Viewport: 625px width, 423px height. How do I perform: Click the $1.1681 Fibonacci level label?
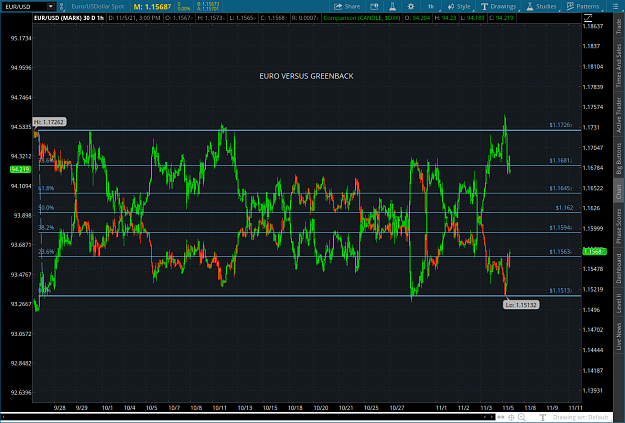point(560,160)
